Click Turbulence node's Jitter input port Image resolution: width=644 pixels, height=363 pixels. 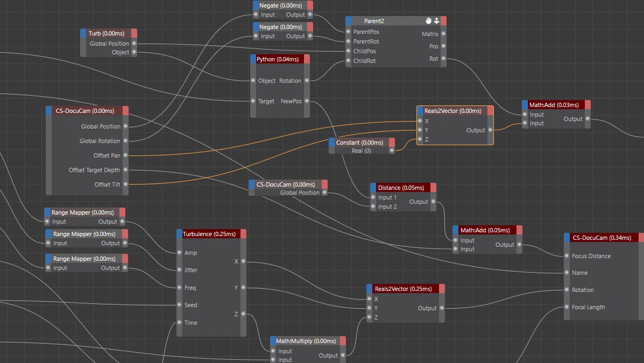tap(179, 270)
